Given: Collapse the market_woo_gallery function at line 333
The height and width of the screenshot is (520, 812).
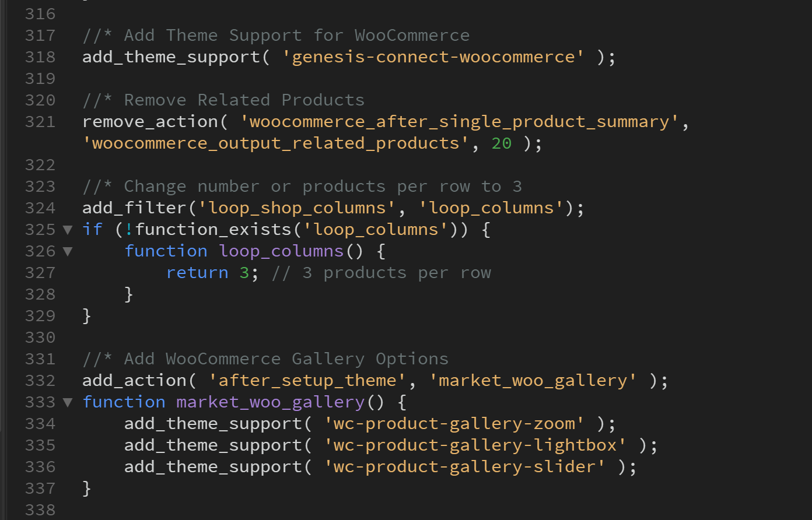Looking at the screenshot, I should 68,402.
